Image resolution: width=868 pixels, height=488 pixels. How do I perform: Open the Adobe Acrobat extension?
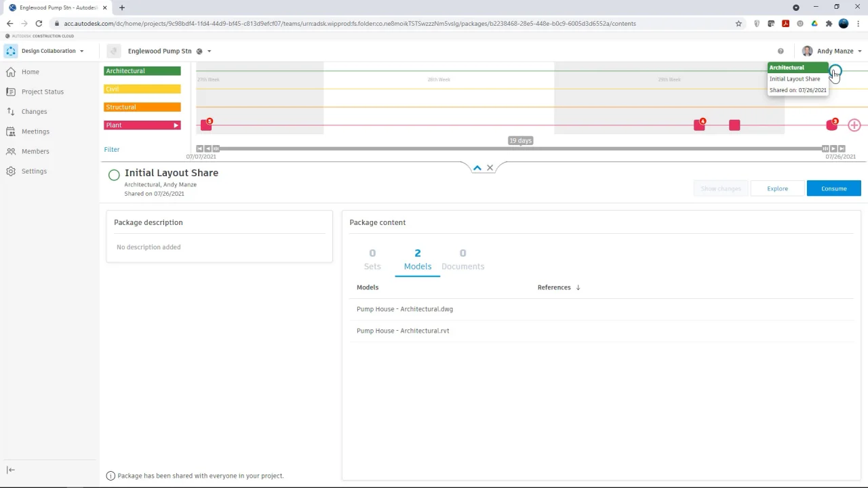pos(785,23)
